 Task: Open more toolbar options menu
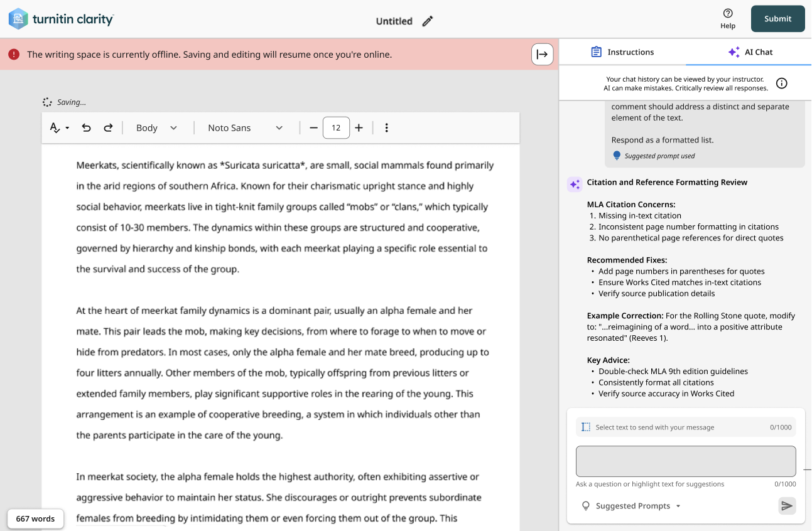[x=386, y=128]
